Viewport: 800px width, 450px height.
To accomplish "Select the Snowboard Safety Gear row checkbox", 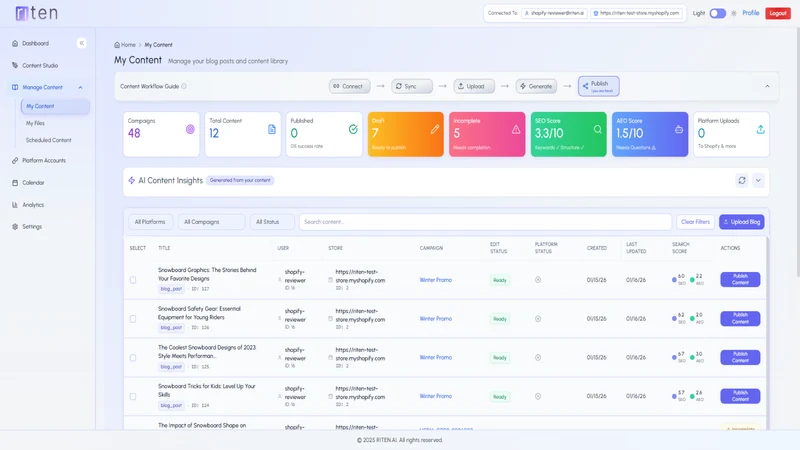I will point(133,319).
